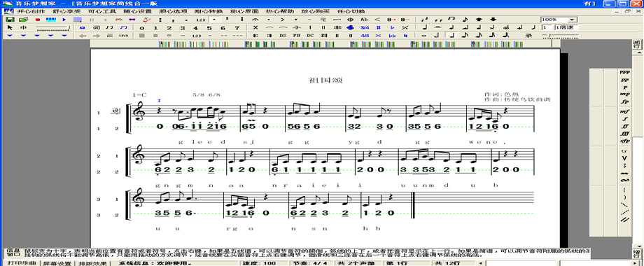Insert a blue flat accidental
644x266 pixels.
392,27
